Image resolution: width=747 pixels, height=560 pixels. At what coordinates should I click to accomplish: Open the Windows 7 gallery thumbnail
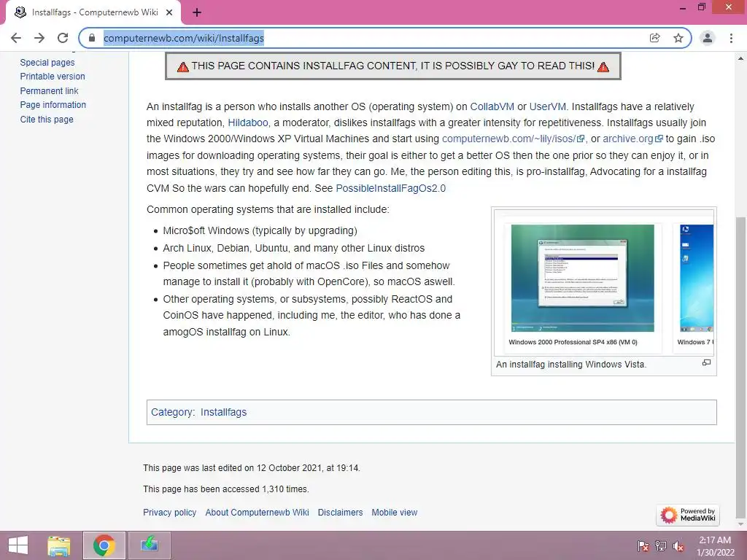pos(697,278)
